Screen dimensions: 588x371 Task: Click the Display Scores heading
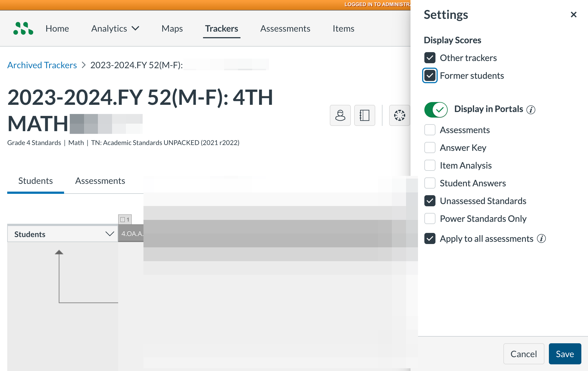[x=452, y=40]
